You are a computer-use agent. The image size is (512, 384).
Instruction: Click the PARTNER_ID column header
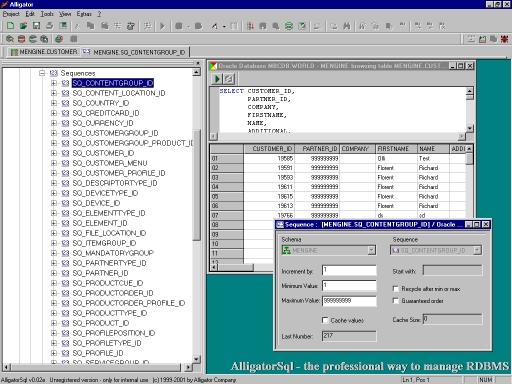click(317, 149)
